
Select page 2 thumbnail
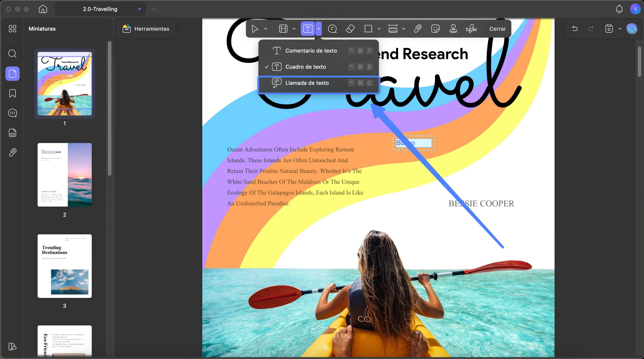tap(65, 175)
